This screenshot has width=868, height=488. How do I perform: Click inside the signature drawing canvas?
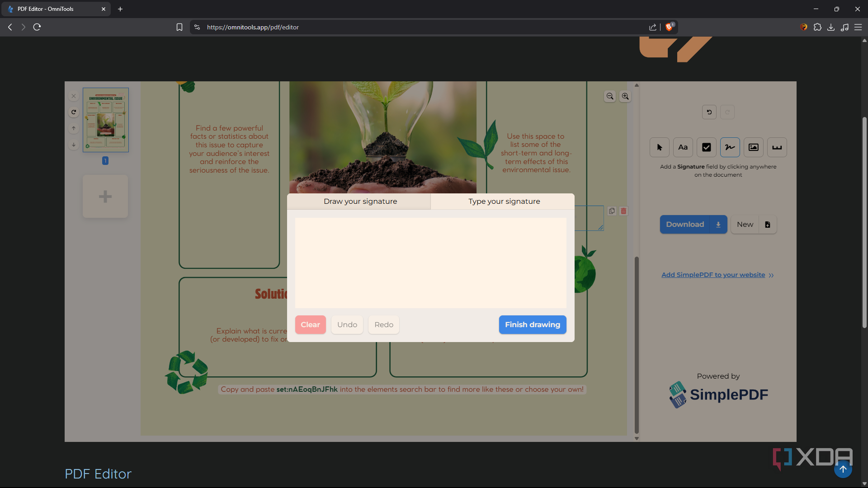[430, 263]
